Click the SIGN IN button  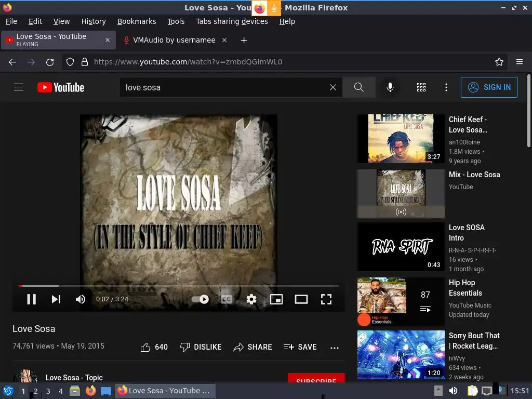(x=489, y=87)
